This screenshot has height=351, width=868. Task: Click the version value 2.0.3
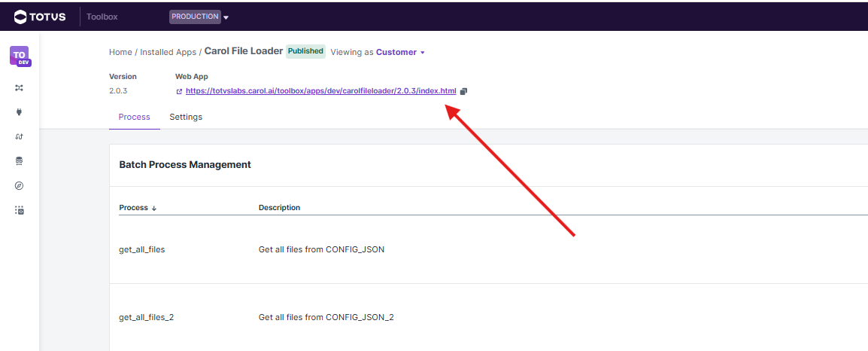(x=118, y=91)
